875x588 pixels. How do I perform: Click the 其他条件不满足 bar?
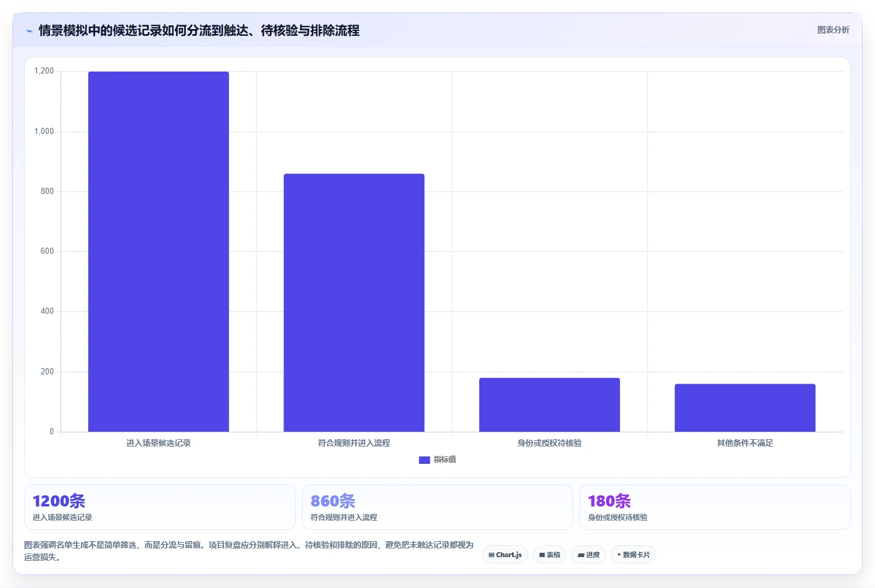(x=745, y=408)
